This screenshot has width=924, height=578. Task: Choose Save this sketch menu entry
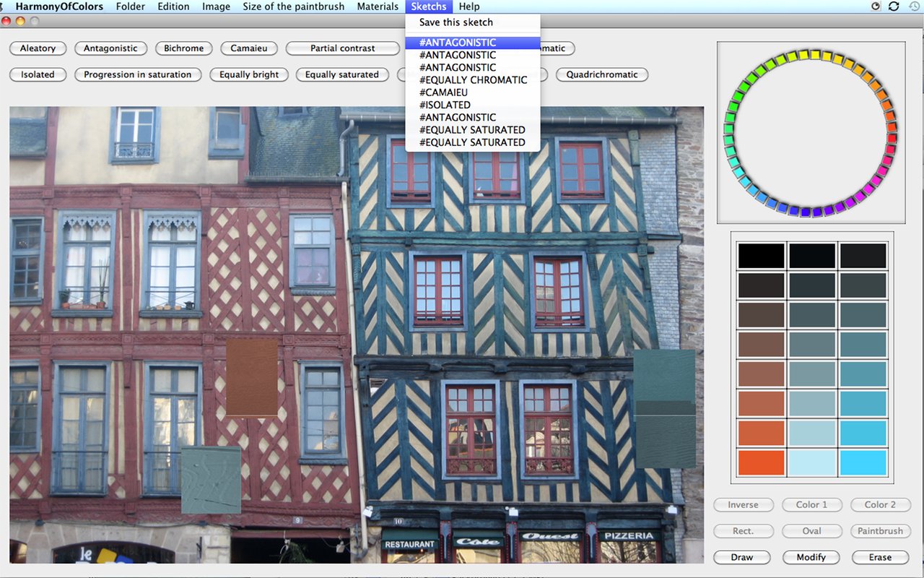click(456, 22)
